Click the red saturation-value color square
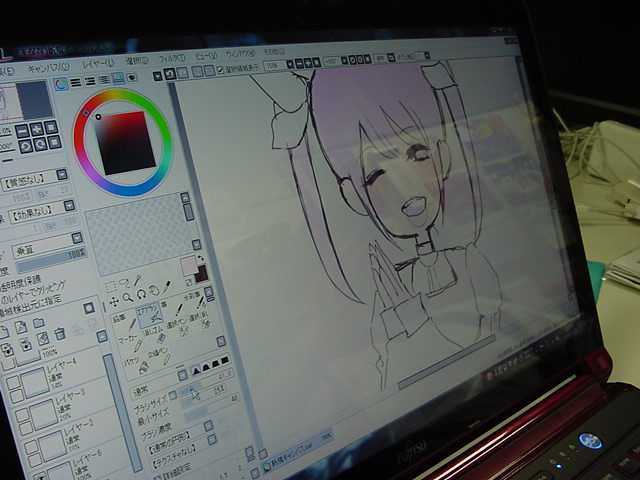 click(x=125, y=143)
